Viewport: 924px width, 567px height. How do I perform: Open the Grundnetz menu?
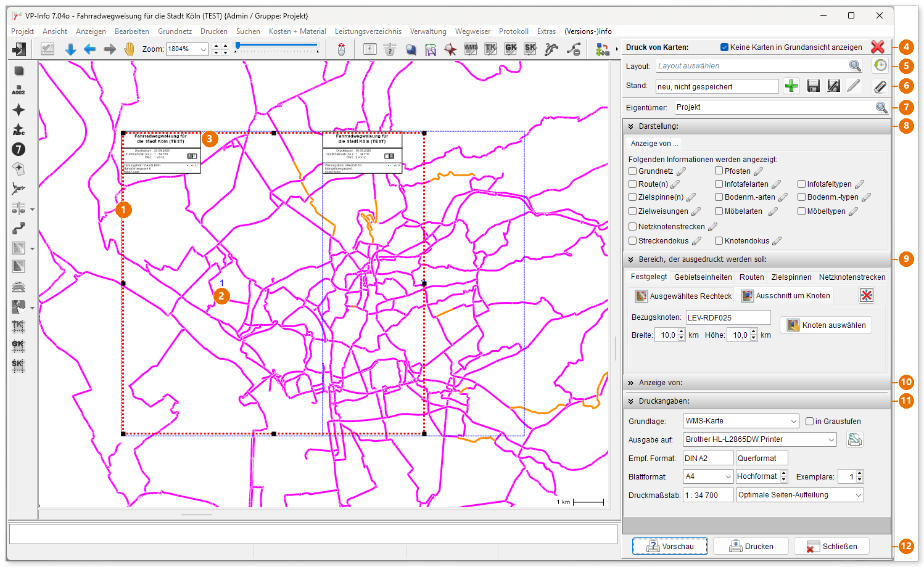point(175,31)
